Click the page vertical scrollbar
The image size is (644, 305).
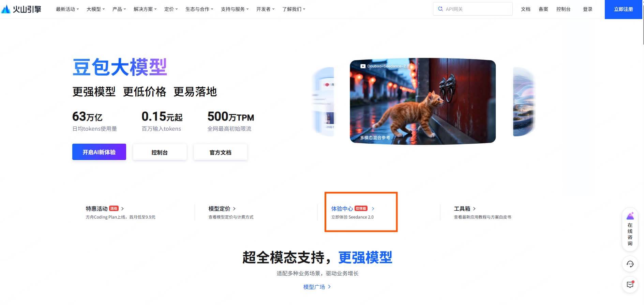click(x=643, y=152)
